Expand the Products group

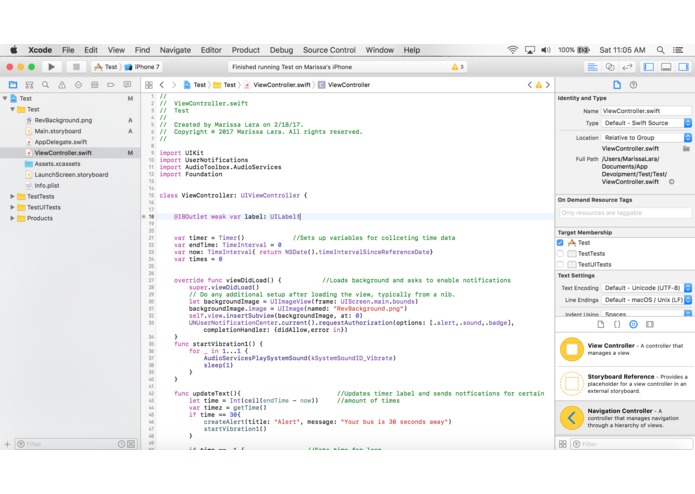pyautogui.click(x=12, y=218)
